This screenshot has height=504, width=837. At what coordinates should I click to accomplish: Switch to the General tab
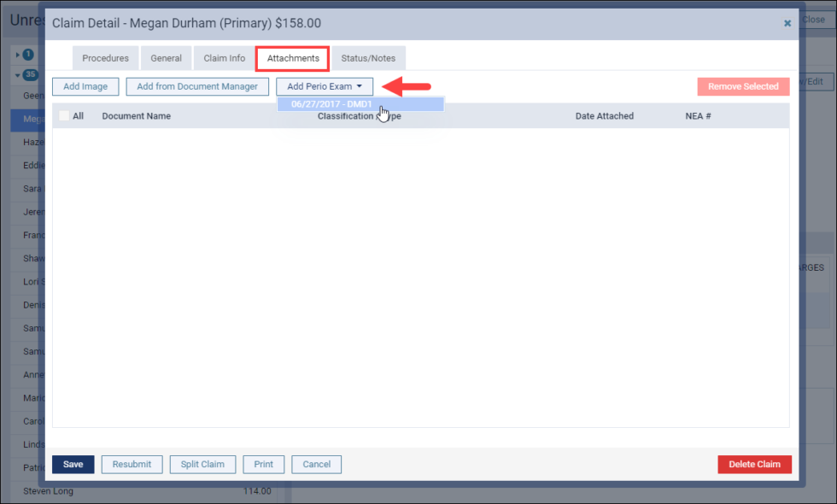[x=166, y=58]
